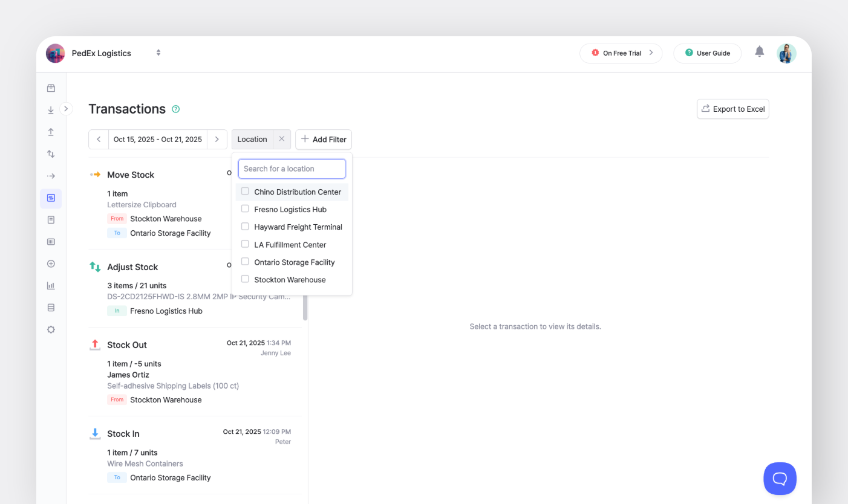The image size is (848, 504).
Task: Open the Settings sidebar gear
Action: [x=51, y=329]
